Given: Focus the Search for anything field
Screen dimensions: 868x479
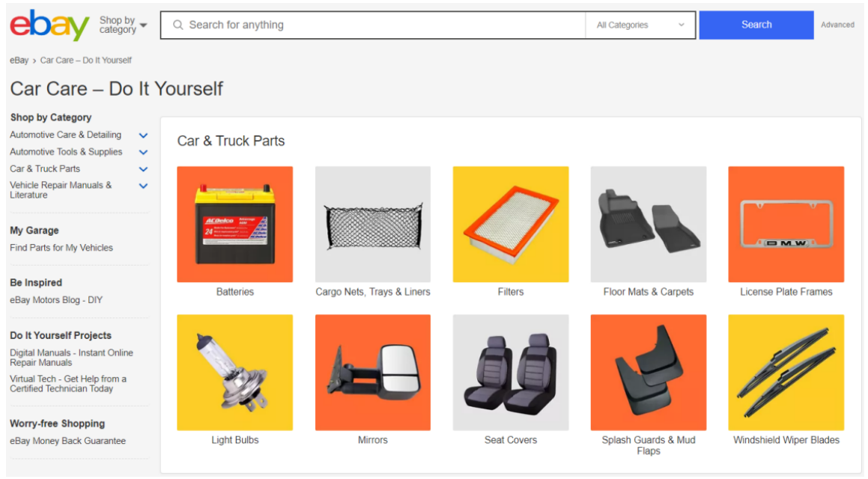Looking at the screenshot, I should click(372, 25).
